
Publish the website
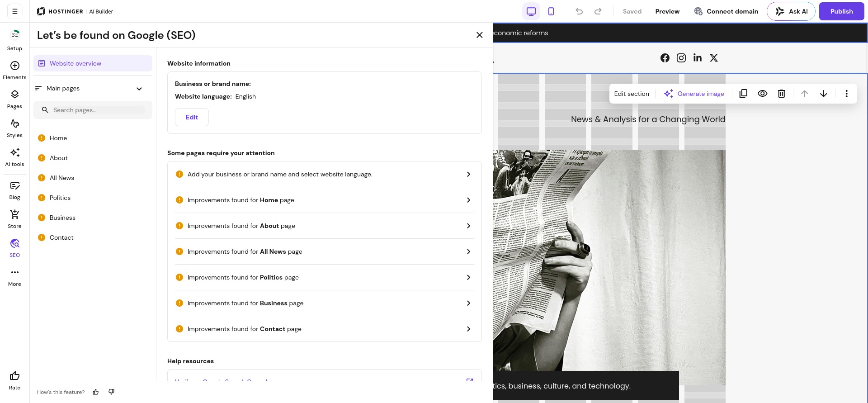pos(841,11)
